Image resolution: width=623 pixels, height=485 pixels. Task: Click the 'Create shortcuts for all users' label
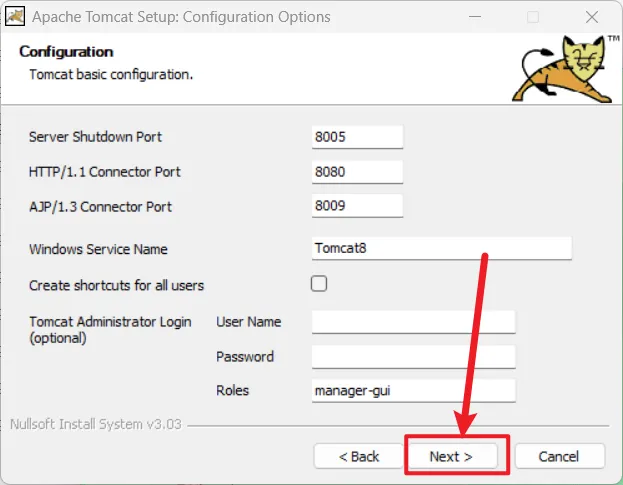click(116, 286)
